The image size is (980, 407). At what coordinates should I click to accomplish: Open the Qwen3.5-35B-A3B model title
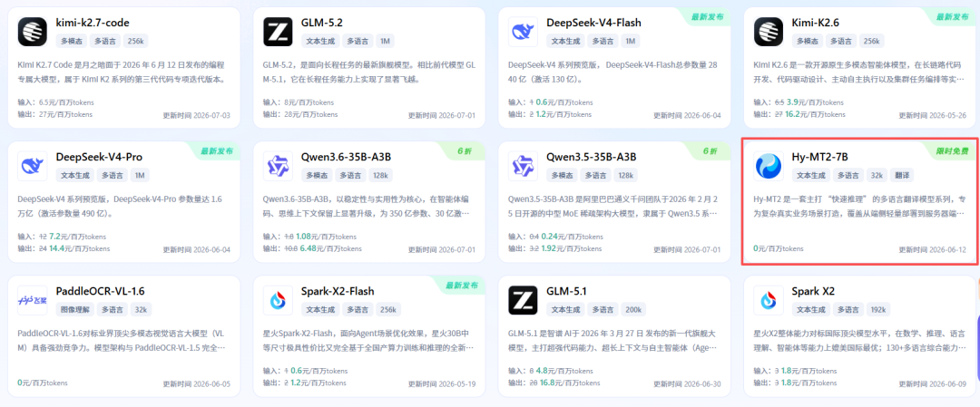click(x=592, y=158)
